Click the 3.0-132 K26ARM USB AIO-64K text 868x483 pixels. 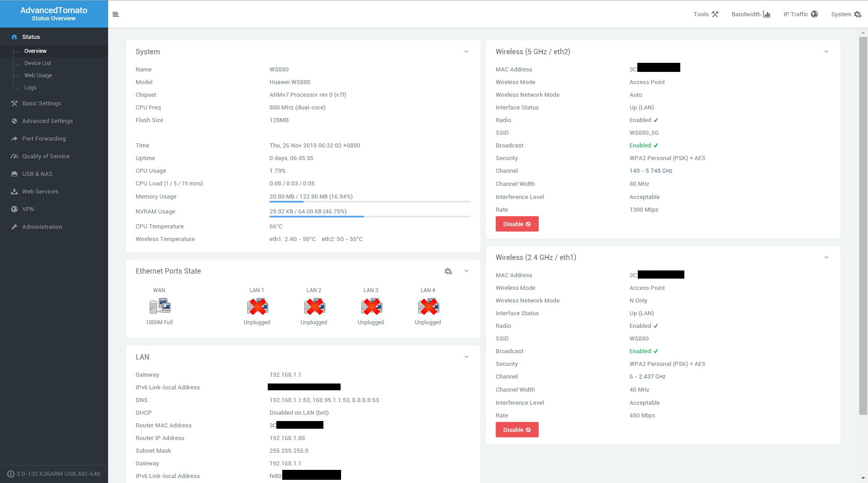59,474
